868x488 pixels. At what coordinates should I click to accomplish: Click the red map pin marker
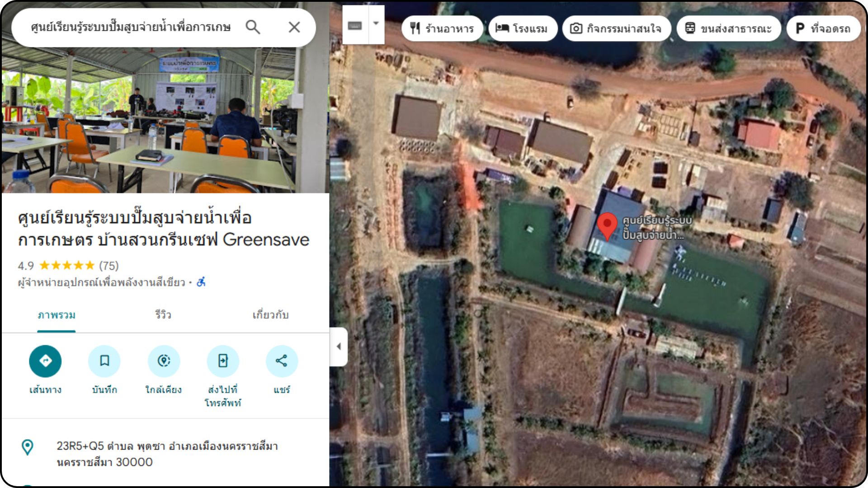pyautogui.click(x=607, y=226)
